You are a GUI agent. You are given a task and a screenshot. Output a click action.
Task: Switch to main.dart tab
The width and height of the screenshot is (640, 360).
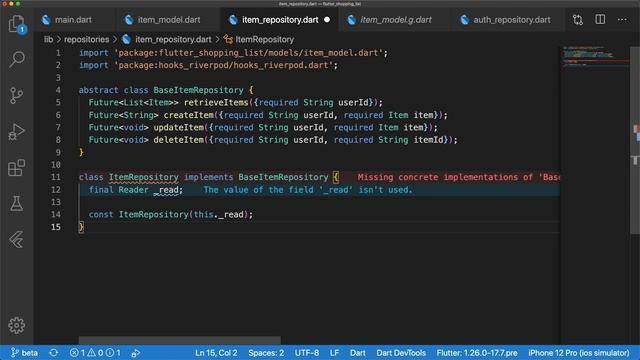[x=73, y=20]
